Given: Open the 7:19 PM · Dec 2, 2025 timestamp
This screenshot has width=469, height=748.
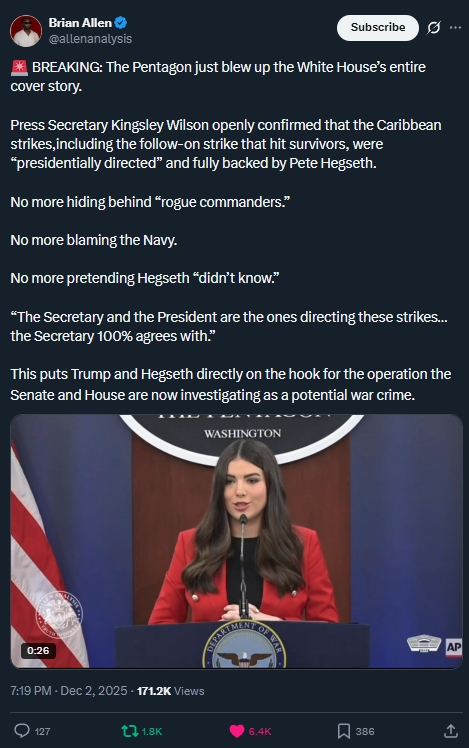Looking at the screenshot, I should coord(69,691).
